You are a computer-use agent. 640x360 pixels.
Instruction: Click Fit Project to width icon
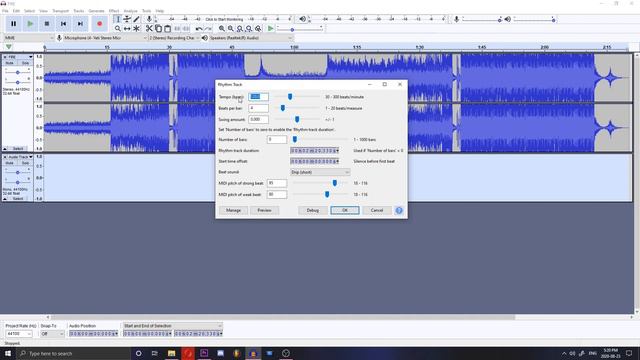(249, 29)
